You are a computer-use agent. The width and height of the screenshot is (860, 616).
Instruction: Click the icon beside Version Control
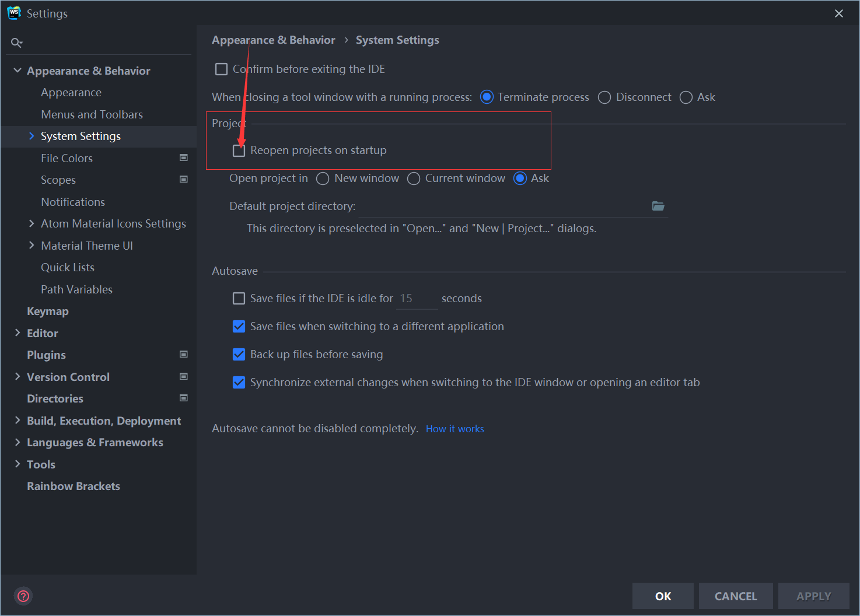[183, 376]
